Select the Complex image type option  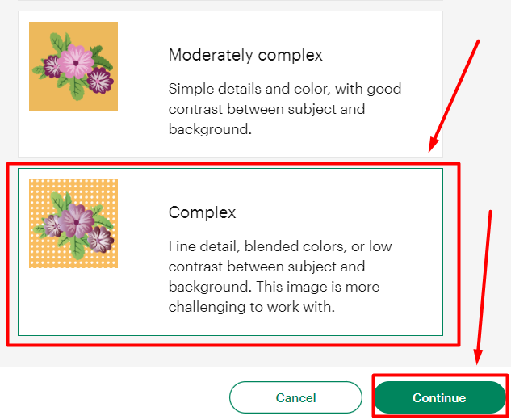coord(230,252)
